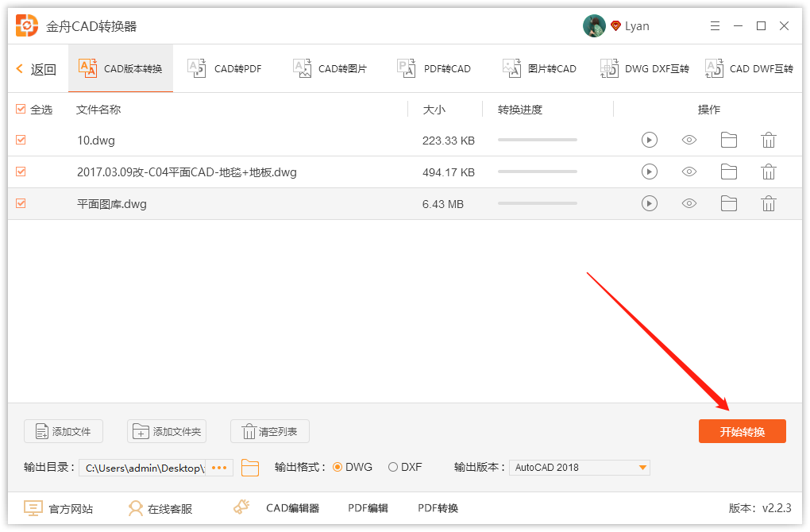Start converting 10.dwg with its play icon
The image size is (810, 532).
coord(649,140)
